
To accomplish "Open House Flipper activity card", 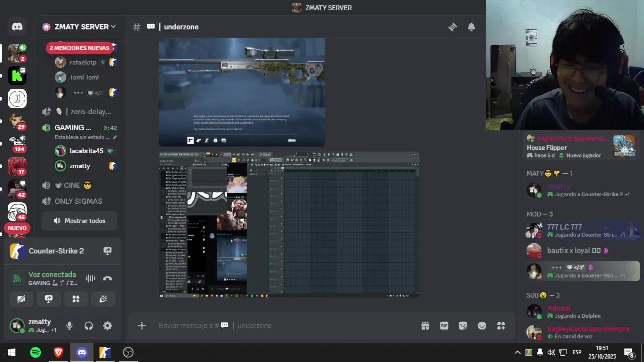I will (x=581, y=147).
